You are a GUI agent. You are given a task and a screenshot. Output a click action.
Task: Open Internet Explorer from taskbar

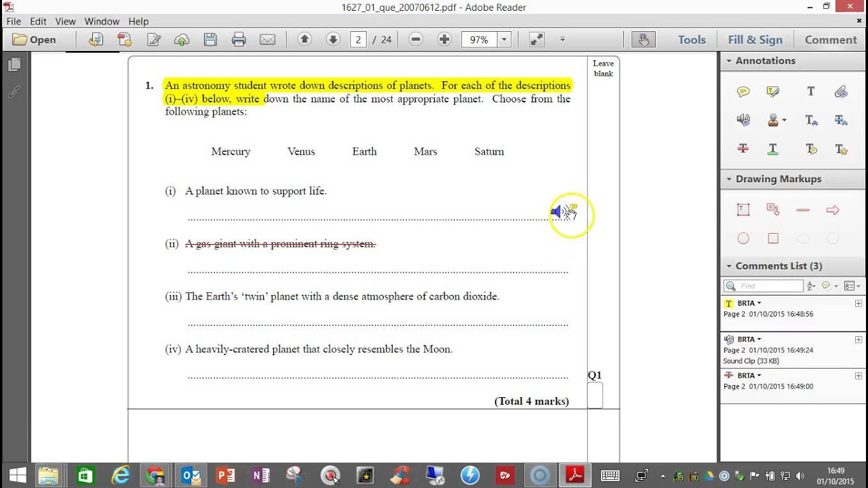tap(121, 476)
